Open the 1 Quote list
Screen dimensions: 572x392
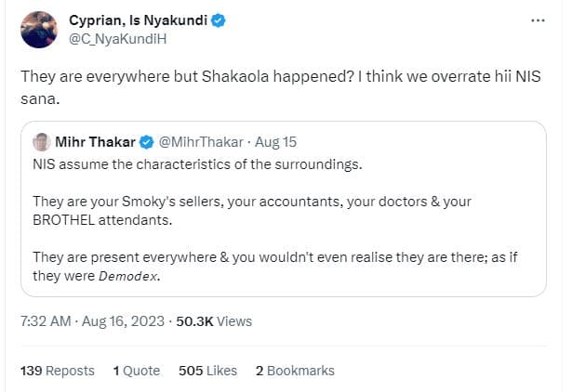pos(137,370)
